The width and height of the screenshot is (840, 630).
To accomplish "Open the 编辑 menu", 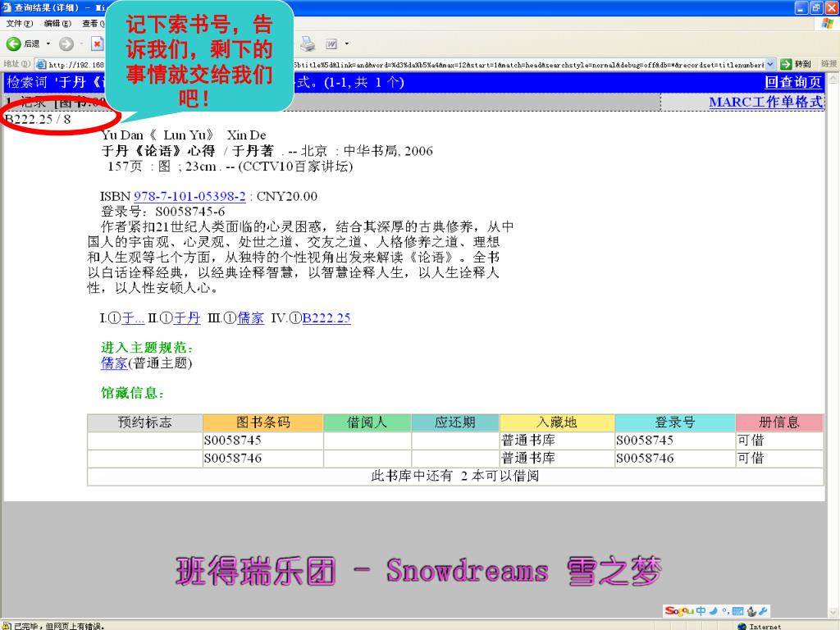I will click(57, 24).
